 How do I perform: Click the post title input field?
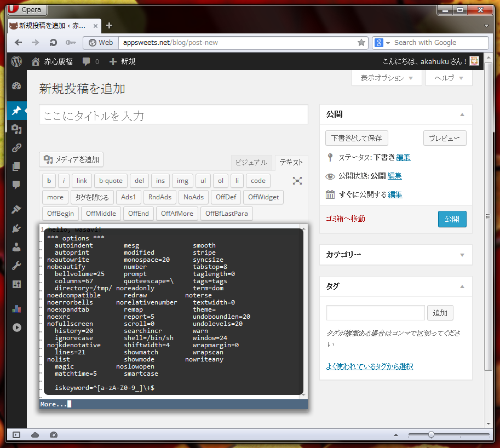[173, 115]
